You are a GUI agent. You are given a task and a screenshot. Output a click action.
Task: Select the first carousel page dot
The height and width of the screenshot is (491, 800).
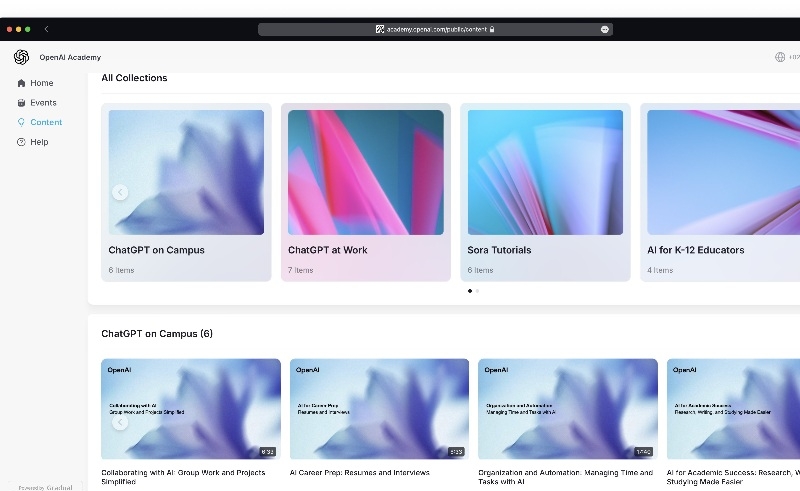click(x=470, y=291)
